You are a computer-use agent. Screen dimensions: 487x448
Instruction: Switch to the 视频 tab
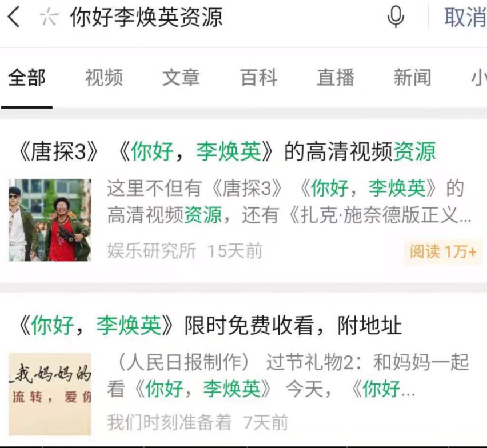click(104, 78)
